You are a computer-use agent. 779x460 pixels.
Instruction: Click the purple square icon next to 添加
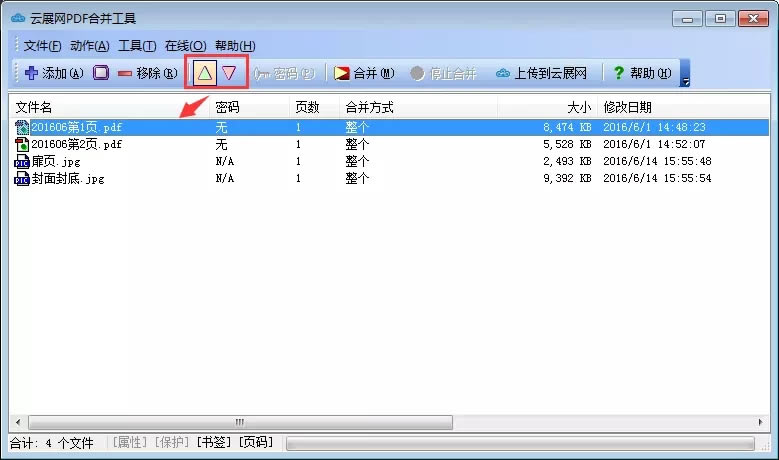101,73
